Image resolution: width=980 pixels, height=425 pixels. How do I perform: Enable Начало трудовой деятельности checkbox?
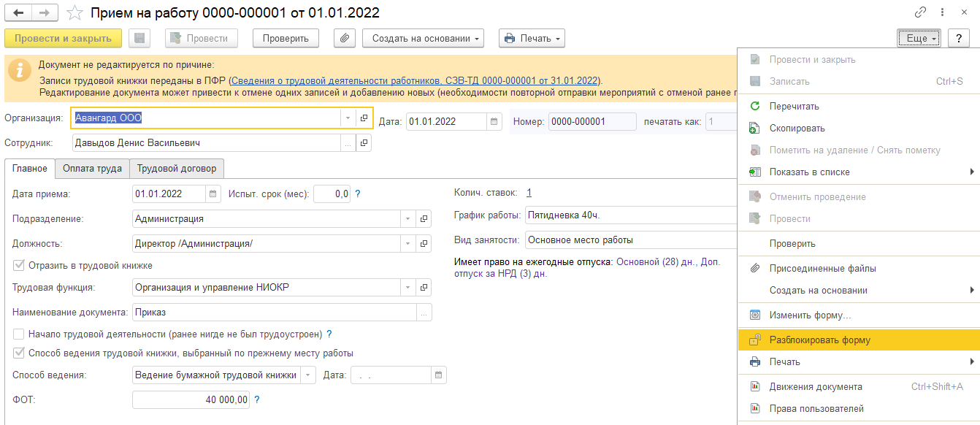[19, 334]
